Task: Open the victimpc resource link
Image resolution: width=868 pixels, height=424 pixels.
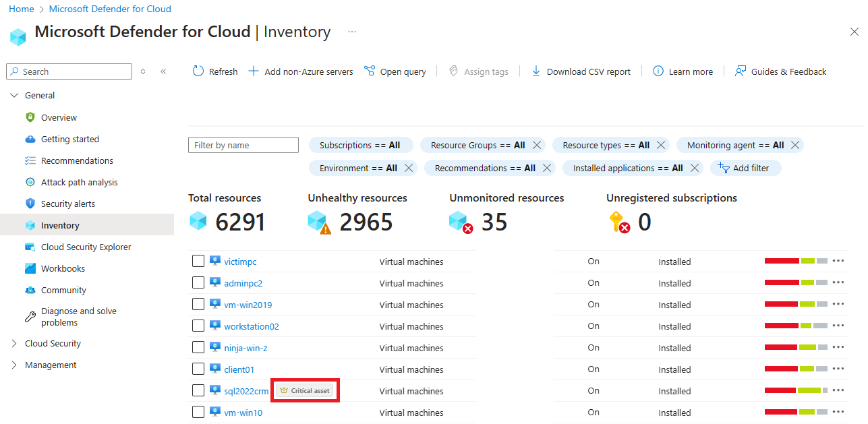Action: pyautogui.click(x=240, y=262)
